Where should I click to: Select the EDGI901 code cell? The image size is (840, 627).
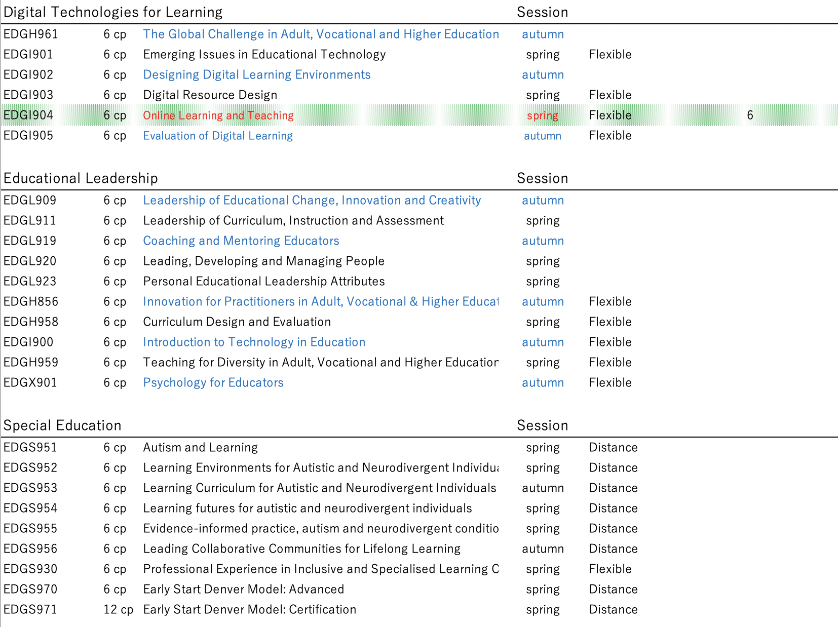[x=28, y=54]
